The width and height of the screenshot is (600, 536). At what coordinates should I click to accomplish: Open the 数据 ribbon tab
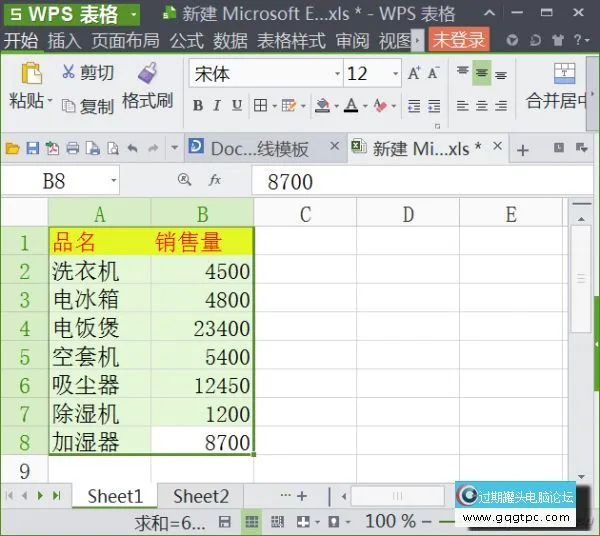click(230, 41)
